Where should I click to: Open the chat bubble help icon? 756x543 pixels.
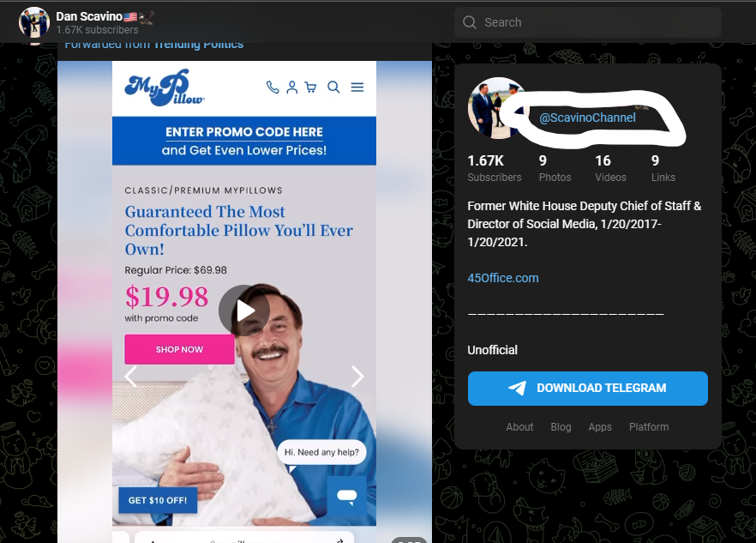click(346, 497)
